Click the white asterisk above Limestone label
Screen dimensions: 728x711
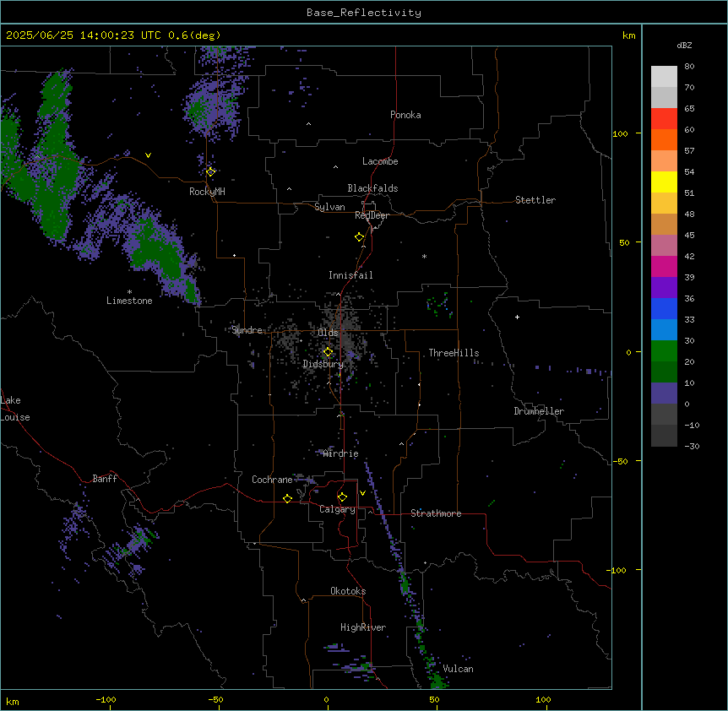pos(129,292)
